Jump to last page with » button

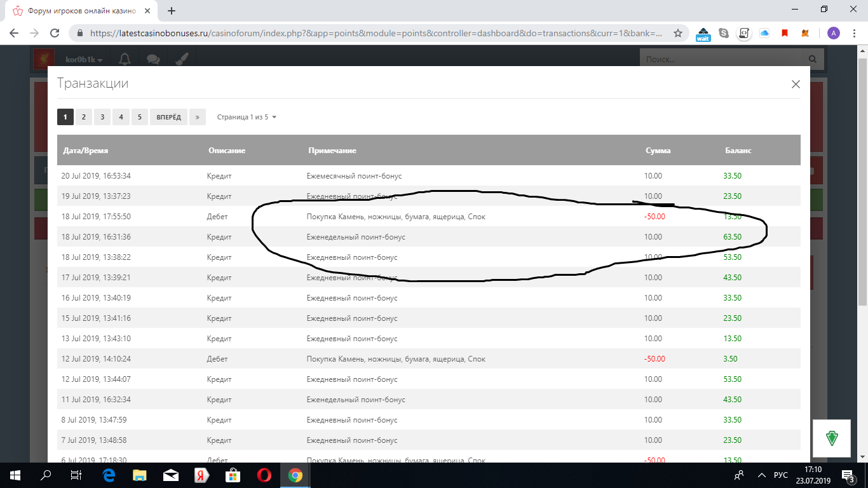(x=198, y=117)
